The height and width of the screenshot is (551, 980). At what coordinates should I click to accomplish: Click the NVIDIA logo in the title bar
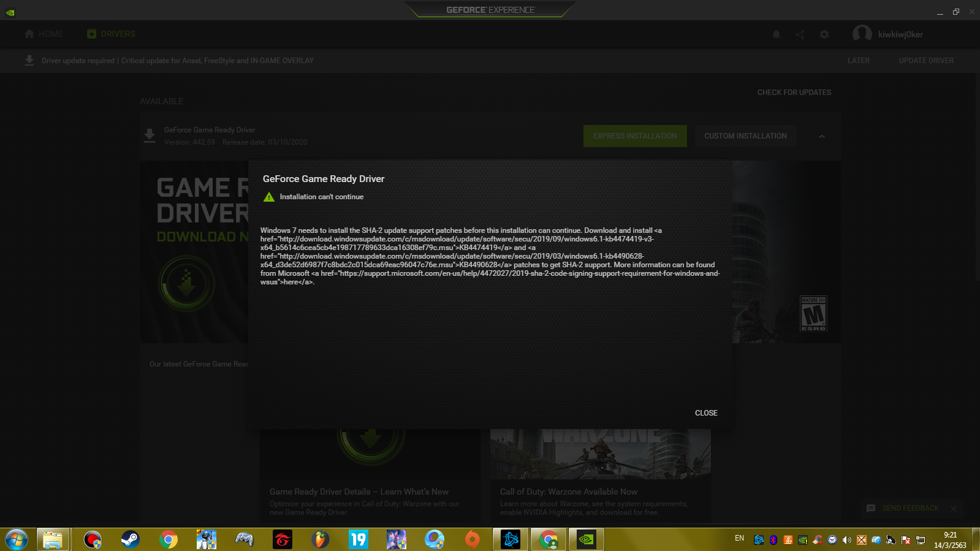click(10, 12)
